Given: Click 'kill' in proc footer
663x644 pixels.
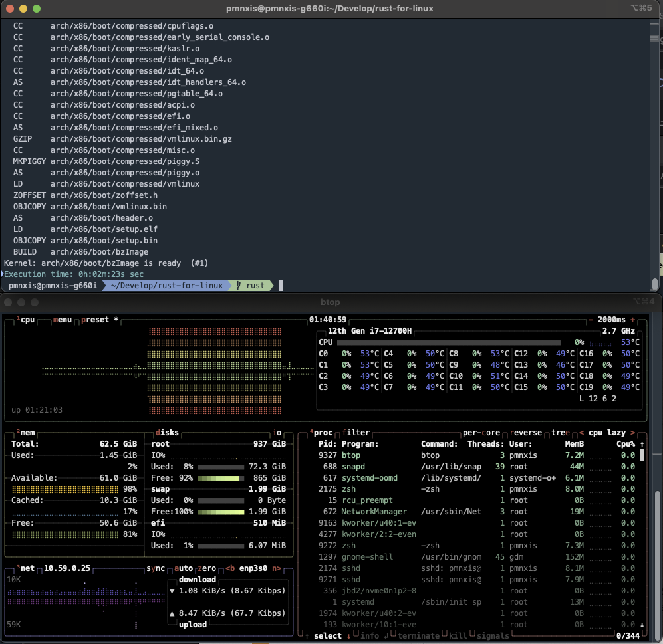Looking at the screenshot, I should pos(458,636).
